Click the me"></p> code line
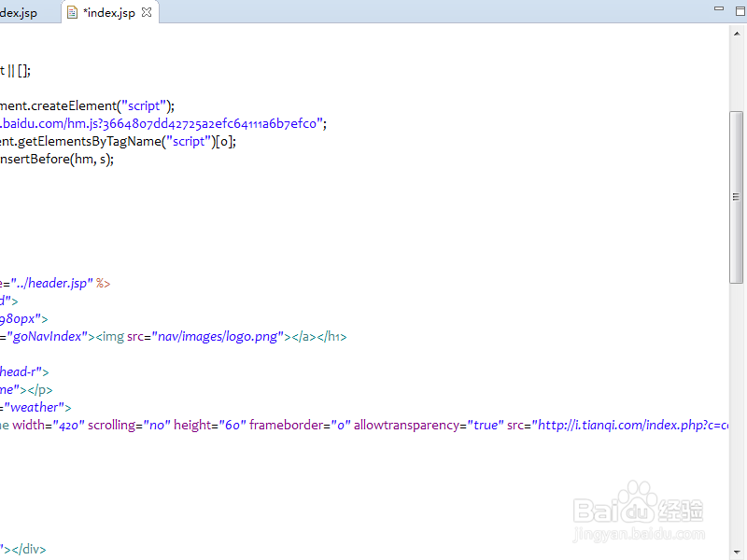747x560 pixels. pos(26,390)
